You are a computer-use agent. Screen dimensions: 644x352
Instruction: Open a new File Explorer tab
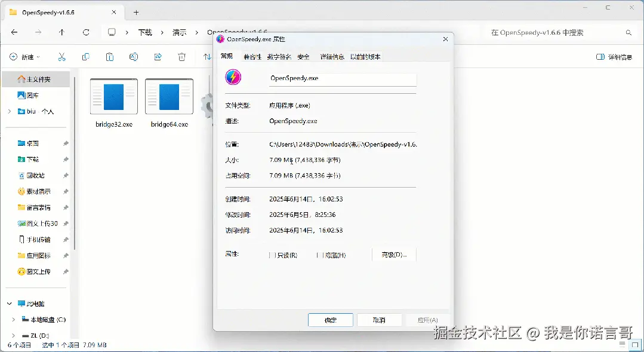pyautogui.click(x=136, y=13)
